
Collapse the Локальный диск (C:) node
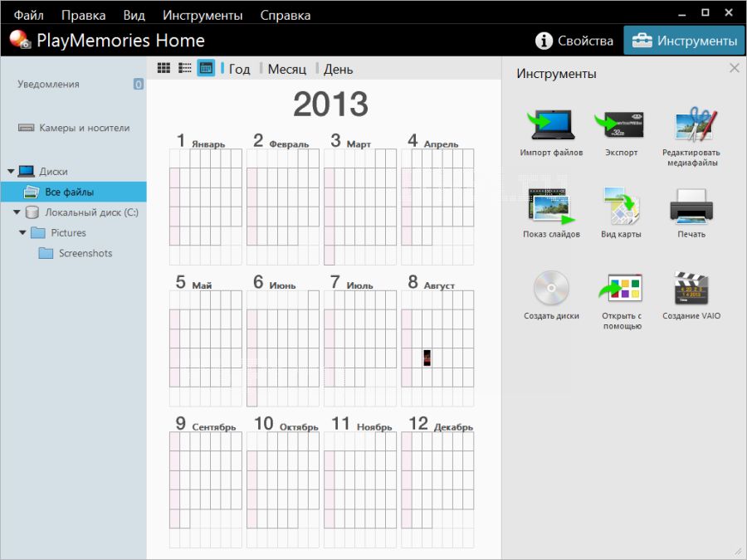coord(16,212)
